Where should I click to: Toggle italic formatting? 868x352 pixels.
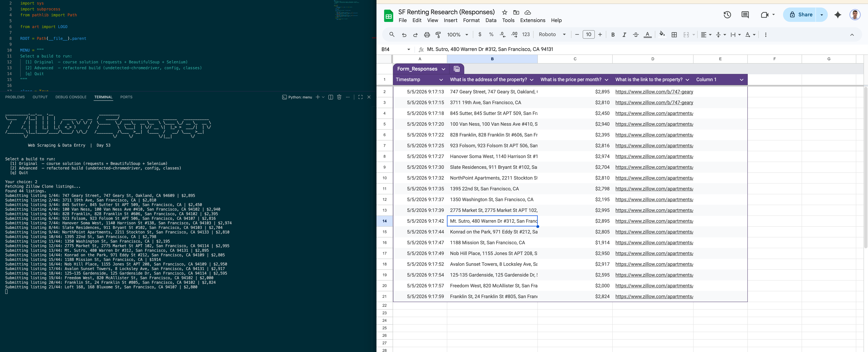point(624,35)
